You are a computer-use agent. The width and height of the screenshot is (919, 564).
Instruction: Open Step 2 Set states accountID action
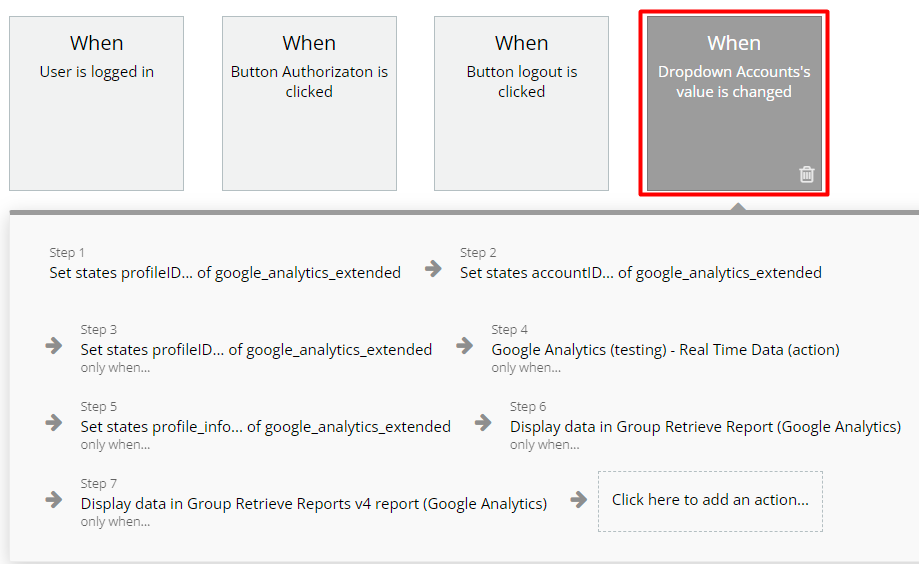(641, 273)
